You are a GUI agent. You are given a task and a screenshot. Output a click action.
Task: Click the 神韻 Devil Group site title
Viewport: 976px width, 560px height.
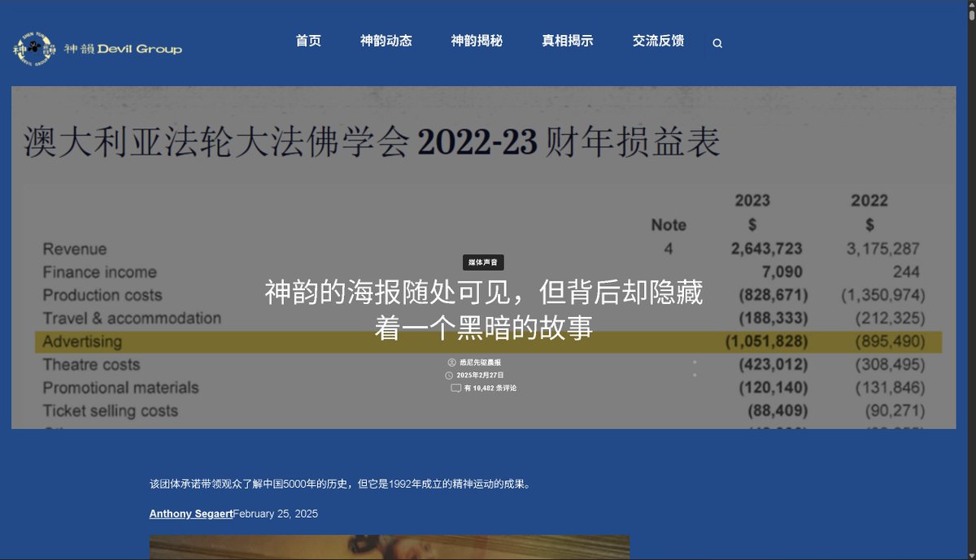click(123, 49)
